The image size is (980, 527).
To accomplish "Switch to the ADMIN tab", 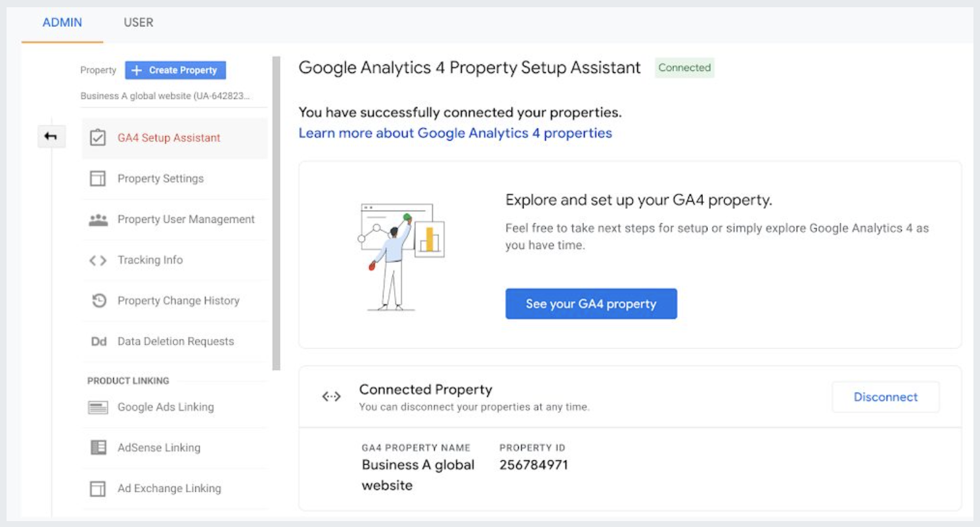I will (x=62, y=22).
